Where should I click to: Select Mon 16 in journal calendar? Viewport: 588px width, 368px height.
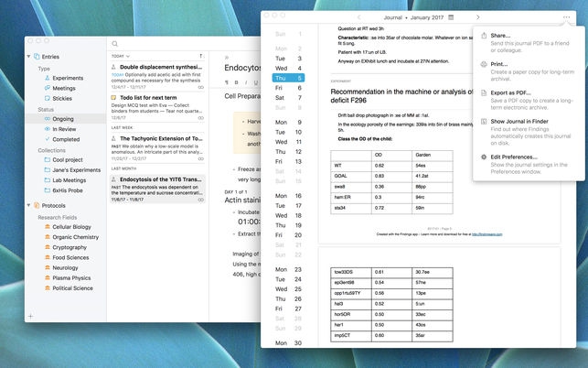tap(288, 196)
